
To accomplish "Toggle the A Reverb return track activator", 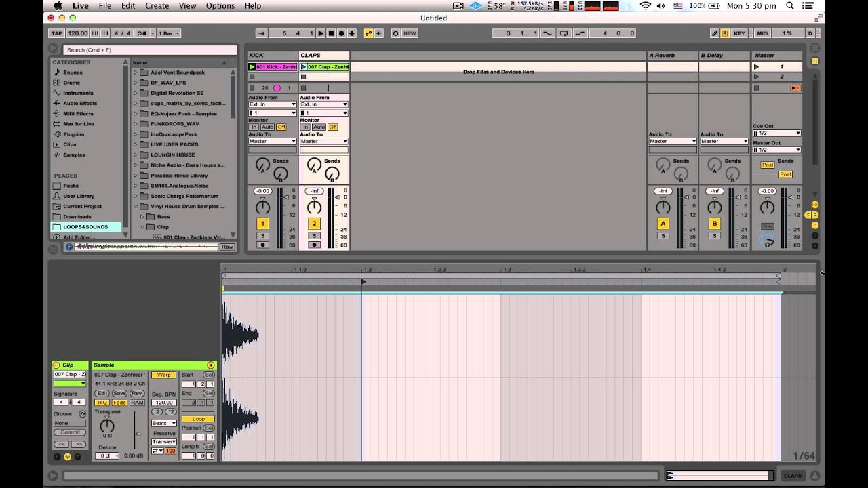I will [x=663, y=224].
